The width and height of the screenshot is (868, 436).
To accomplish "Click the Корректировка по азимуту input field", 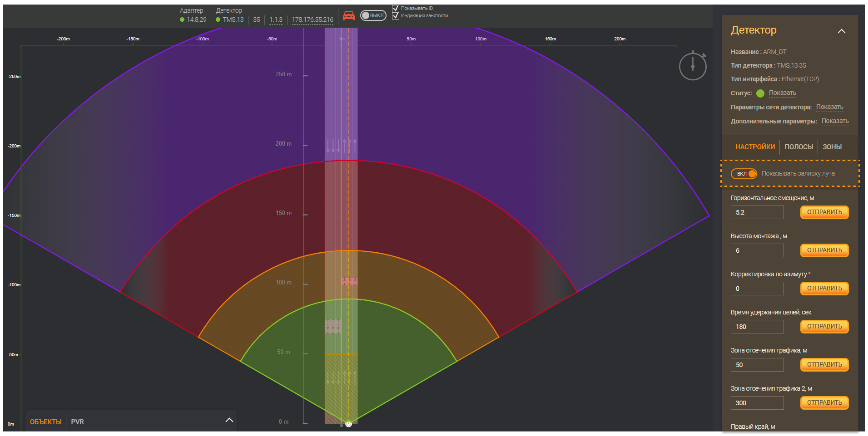I will click(757, 289).
